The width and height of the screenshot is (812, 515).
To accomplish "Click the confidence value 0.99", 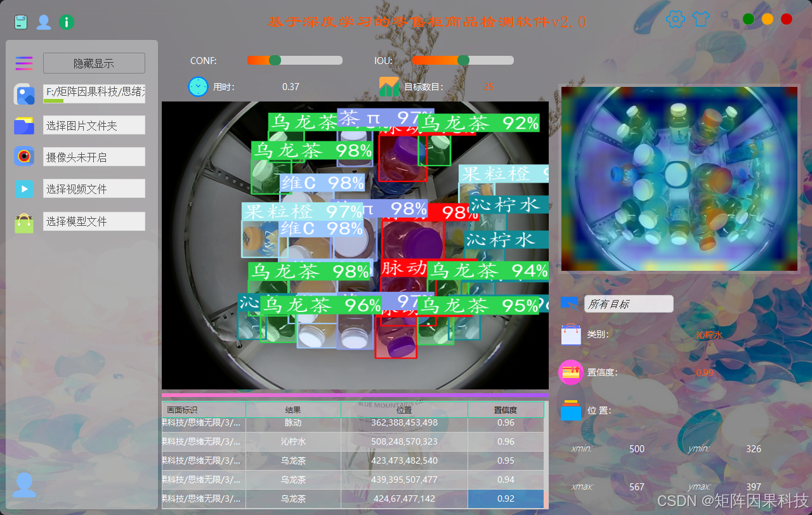I will click(704, 373).
